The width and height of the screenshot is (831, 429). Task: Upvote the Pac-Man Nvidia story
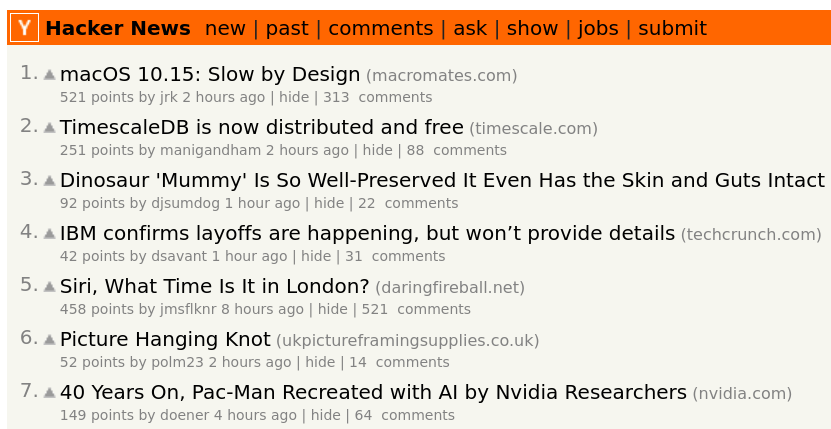coord(49,393)
